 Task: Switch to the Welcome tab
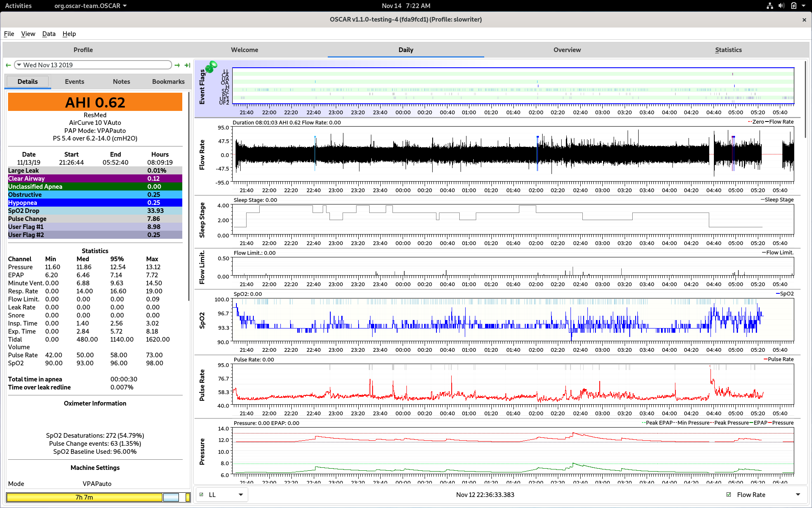click(244, 50)
